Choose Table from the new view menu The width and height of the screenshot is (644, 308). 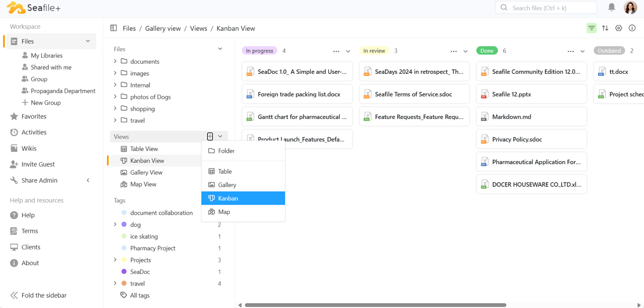coord(243,171)
